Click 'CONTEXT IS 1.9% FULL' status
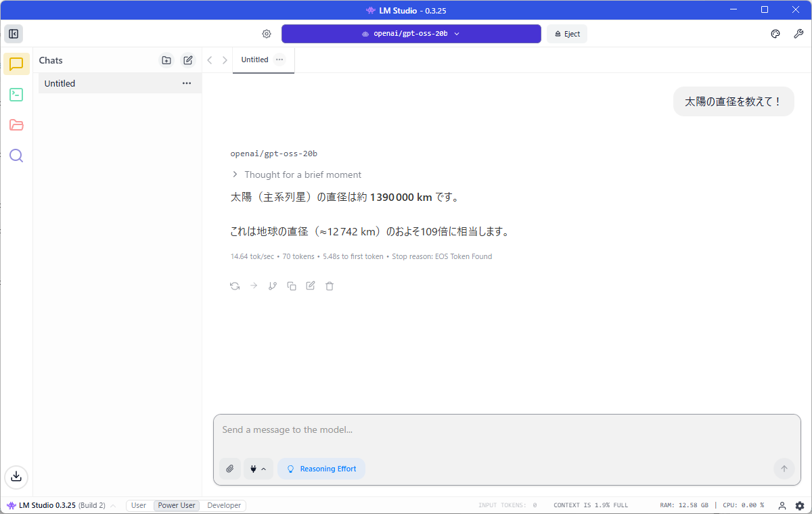812x514 pixels. tap(591, 505)
